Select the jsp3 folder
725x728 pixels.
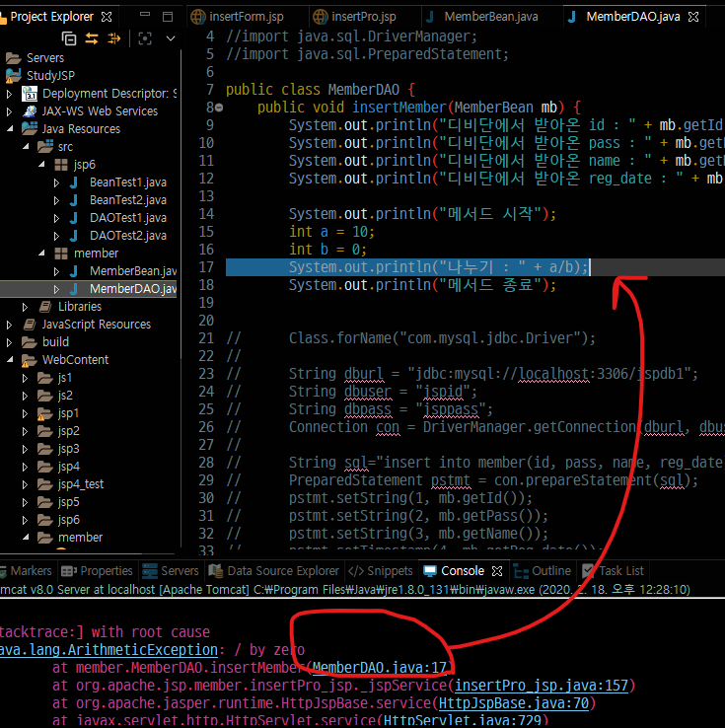click(x=58, y=449)
